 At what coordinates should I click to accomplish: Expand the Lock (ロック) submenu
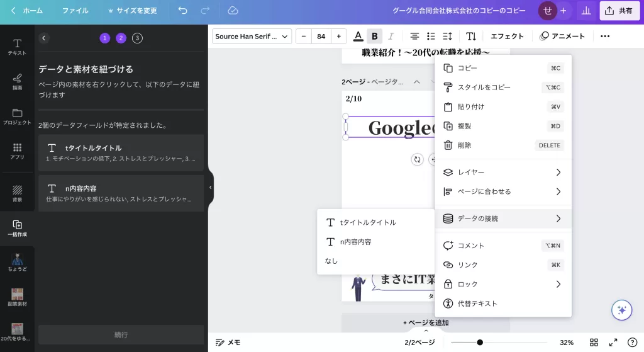pos(503,284)
